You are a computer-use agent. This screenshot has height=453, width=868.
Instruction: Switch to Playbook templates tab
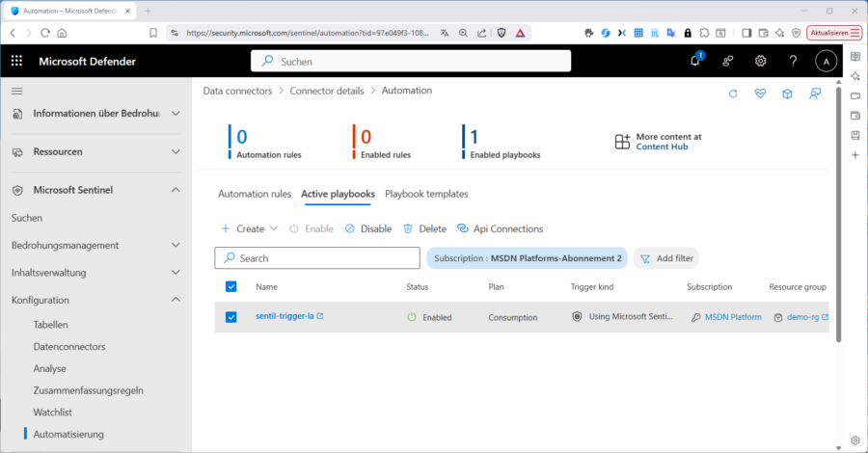426,194
